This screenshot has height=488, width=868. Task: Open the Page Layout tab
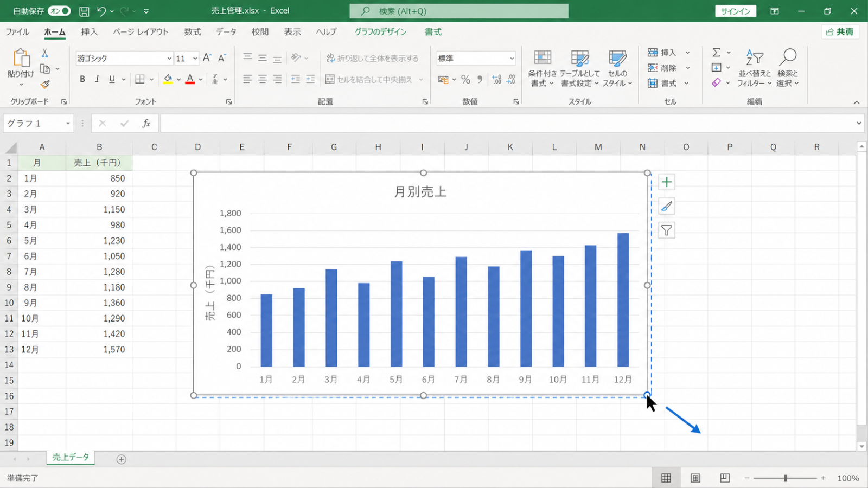point(141,32)
